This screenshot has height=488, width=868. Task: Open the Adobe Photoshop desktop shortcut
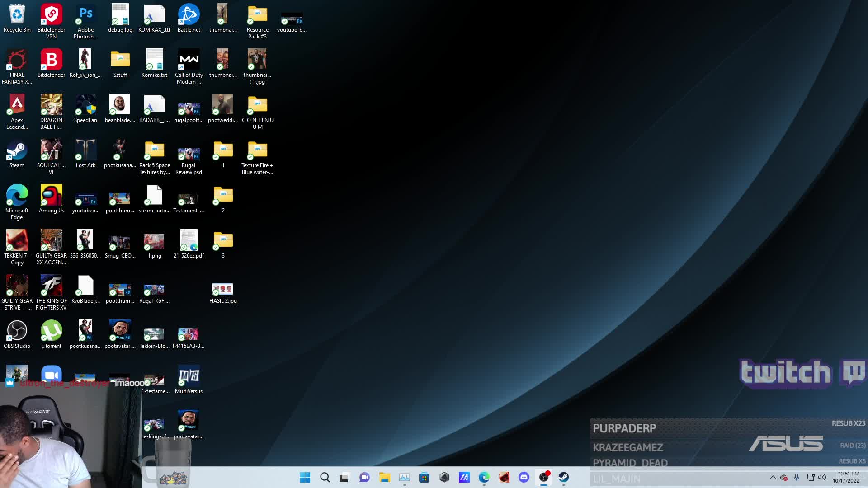pos(85,22)
